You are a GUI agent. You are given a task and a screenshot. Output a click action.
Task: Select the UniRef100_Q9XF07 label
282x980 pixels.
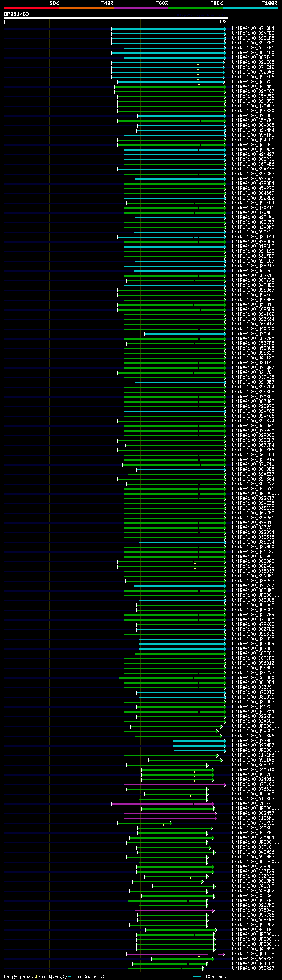tap(253, 92)
